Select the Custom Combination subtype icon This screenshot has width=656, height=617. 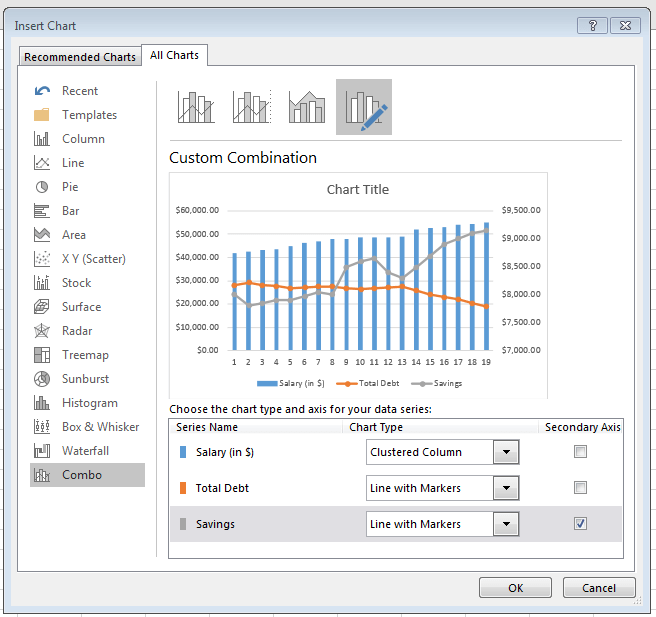pos(364,107)
